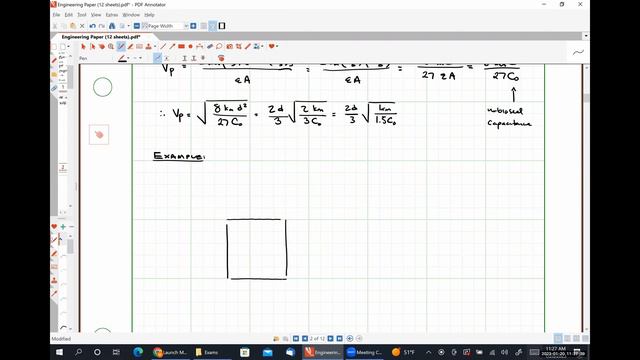The height and width of the screenshot is (360, 640).
Task: Click the Undo button
Action: tap(92, 26)
